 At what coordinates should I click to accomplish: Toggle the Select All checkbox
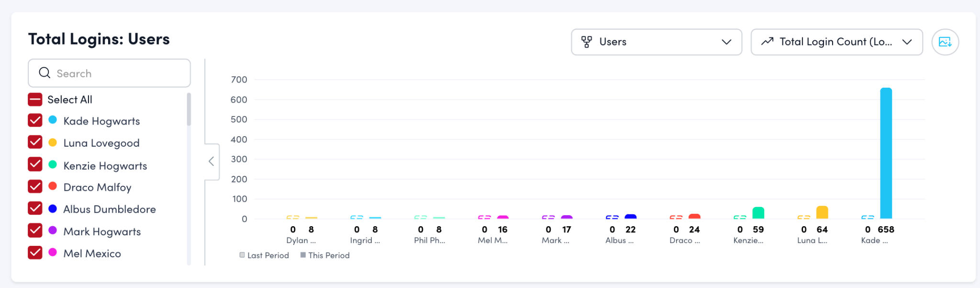point(35,100)
